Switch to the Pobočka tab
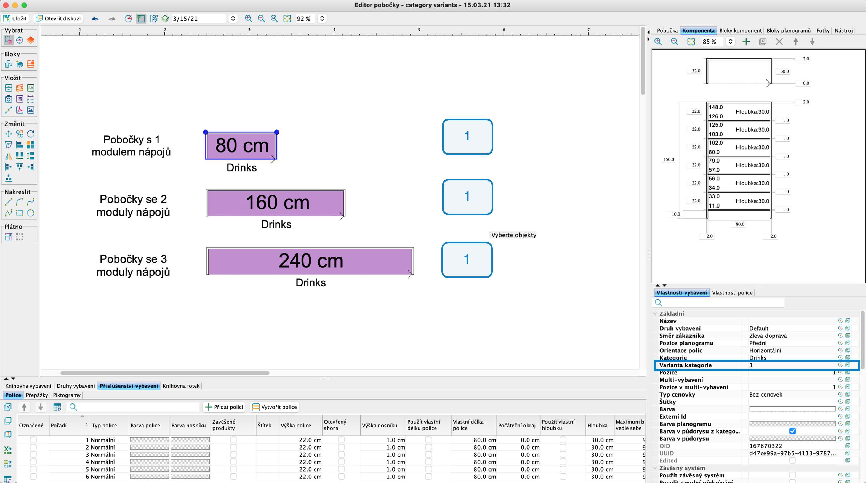This screenshot has width=868, height=484. (667, 30)
